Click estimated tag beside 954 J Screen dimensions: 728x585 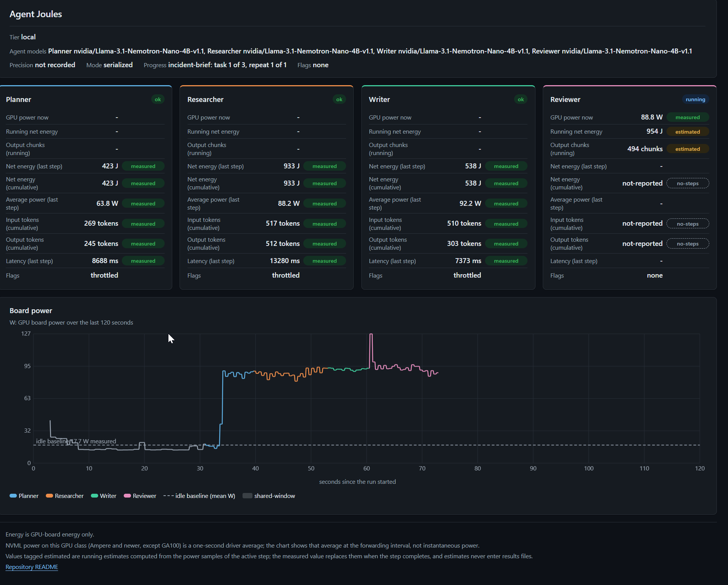(x=688, y=132)
